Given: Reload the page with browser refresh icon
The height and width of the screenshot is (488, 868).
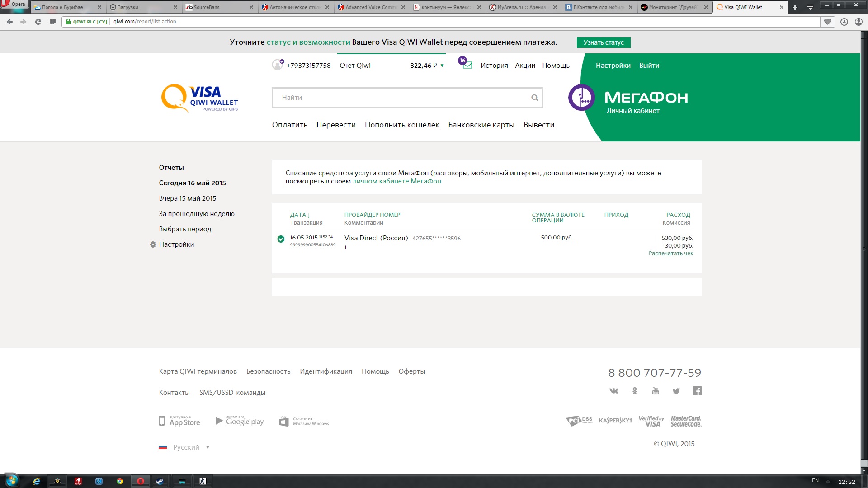Looking at the screenshot, I should tap(38, 22).
